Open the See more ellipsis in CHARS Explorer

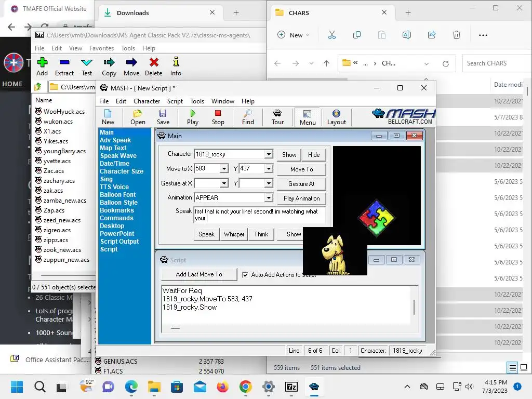483,35
